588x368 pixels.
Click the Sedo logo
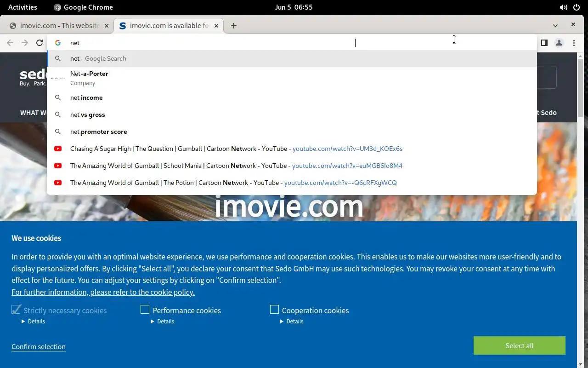33,77
